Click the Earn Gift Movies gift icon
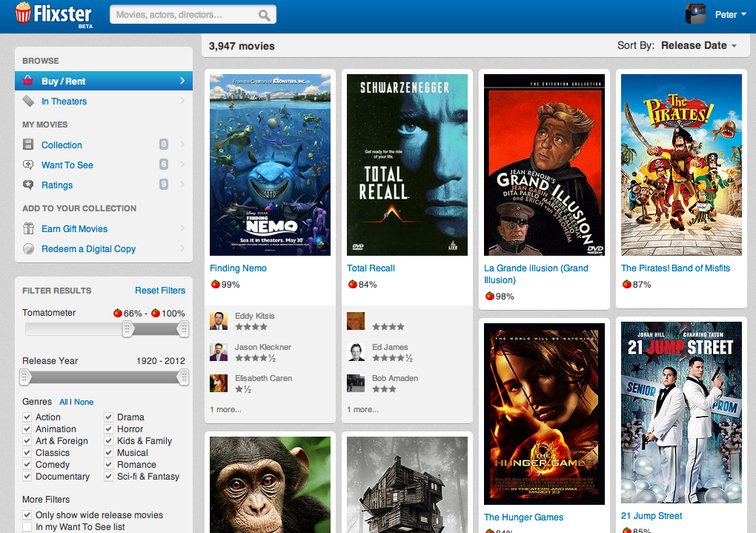This screenshot has height=533, width=756. click(x=28, y=228)
